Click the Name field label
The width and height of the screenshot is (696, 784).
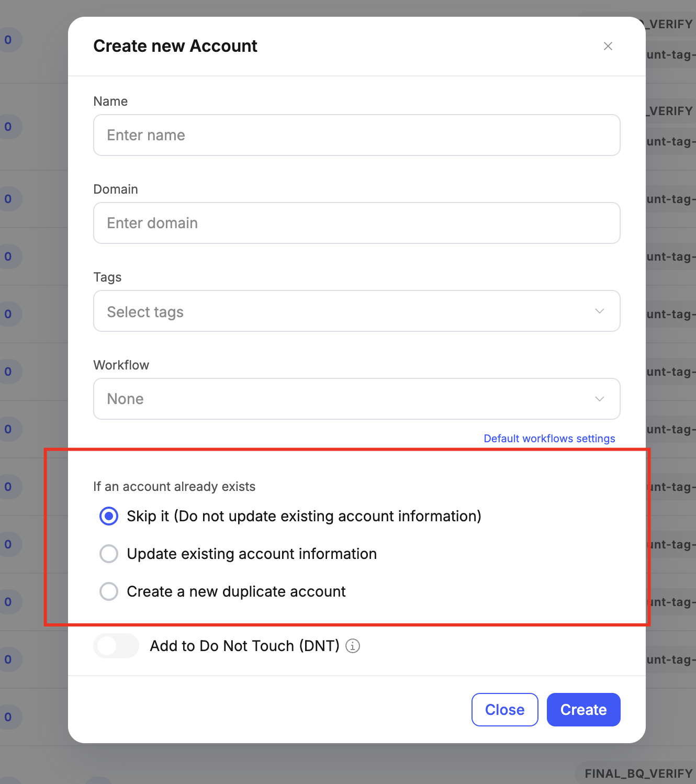tap(110, 101)
